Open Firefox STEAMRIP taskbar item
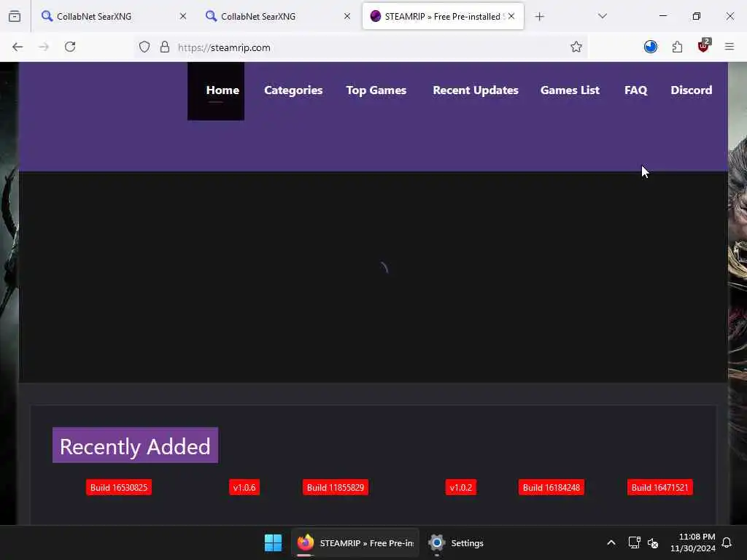This screenshot has height=560, width=747. [355, 542]
